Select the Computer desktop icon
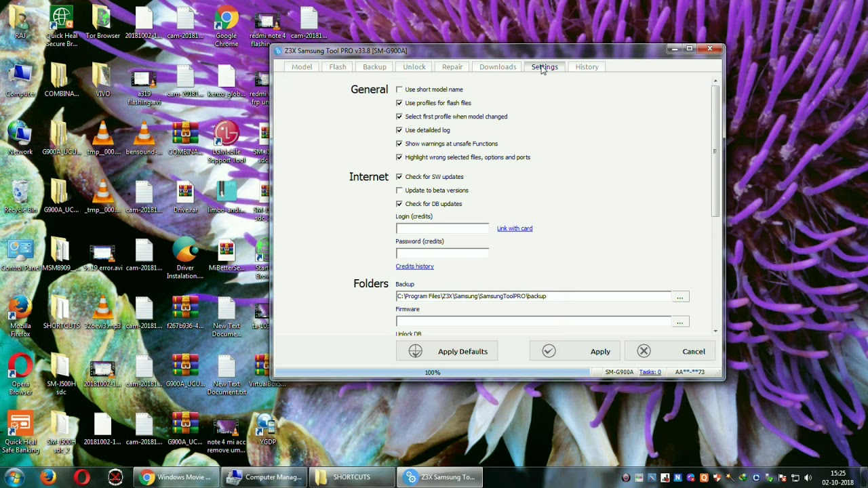Image resolution: width=868 pixels, height=488 pixels. pos(20,81)
